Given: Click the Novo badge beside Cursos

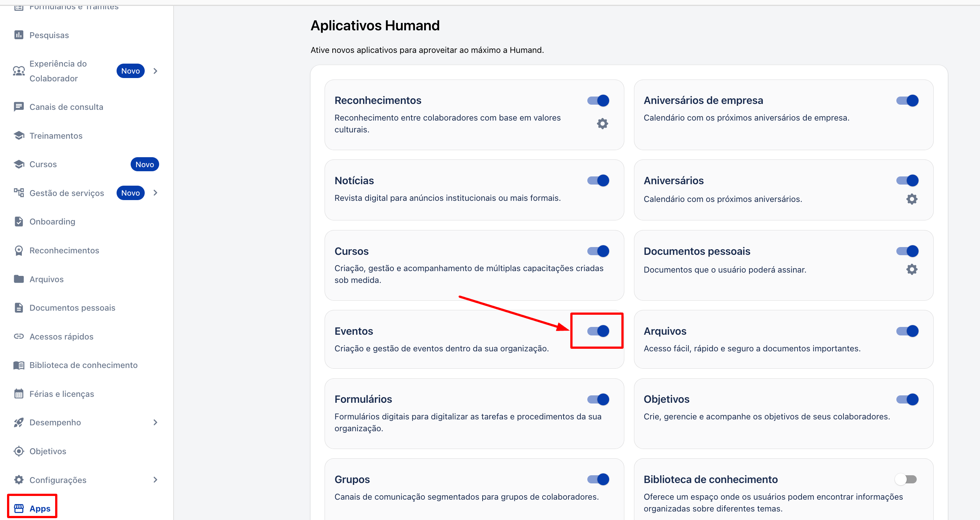Looking at the screenshot, I should click(145, 164).
